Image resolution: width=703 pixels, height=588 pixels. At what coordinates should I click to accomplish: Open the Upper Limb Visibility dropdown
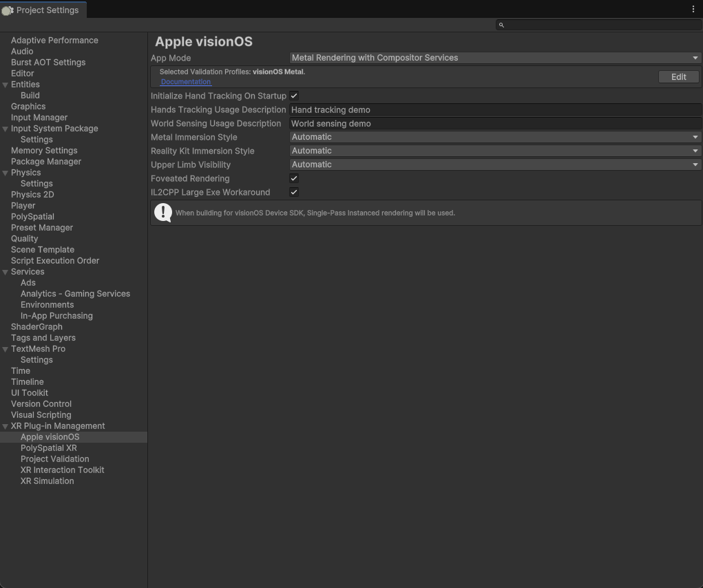pyautogui.click(x=494, y=165)
